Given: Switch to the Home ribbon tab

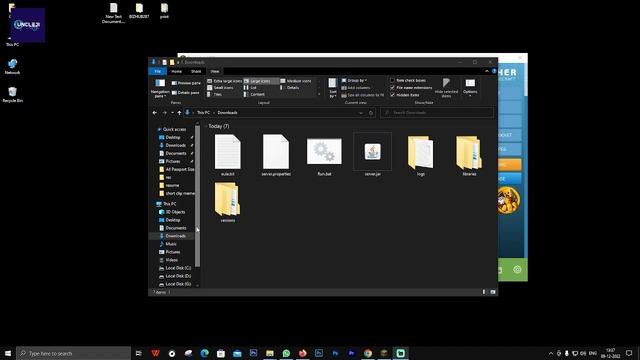Looking at the screenshot, I should (176, 71).
